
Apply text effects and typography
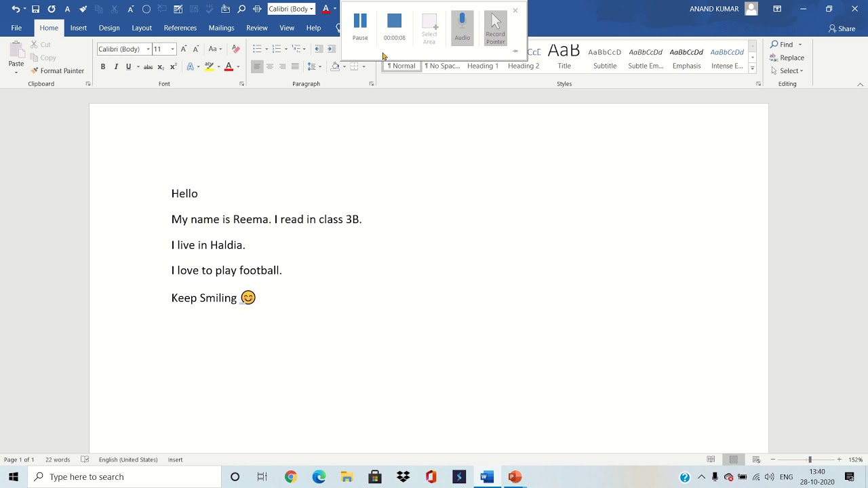(191, 66)
